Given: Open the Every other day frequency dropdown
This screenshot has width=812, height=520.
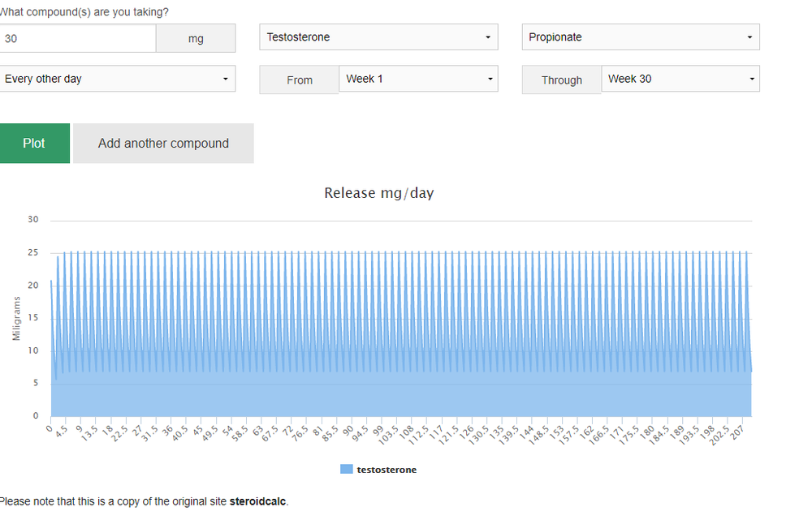Looking at the screenshot, I should 117,79.
